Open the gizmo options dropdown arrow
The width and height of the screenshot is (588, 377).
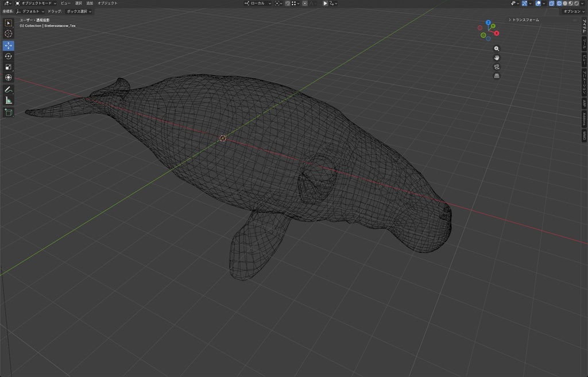(x=530, y=3)
